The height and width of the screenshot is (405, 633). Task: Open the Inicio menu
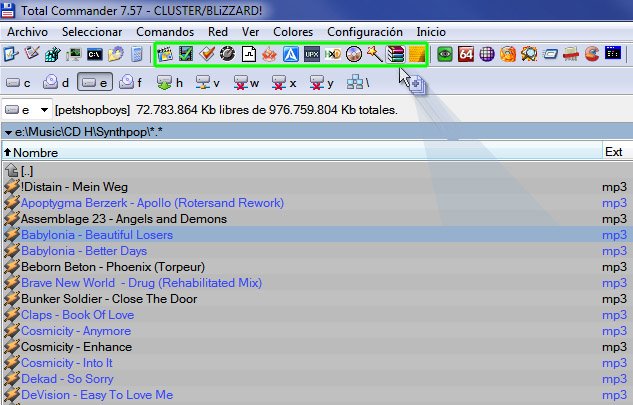coord(431,32)
